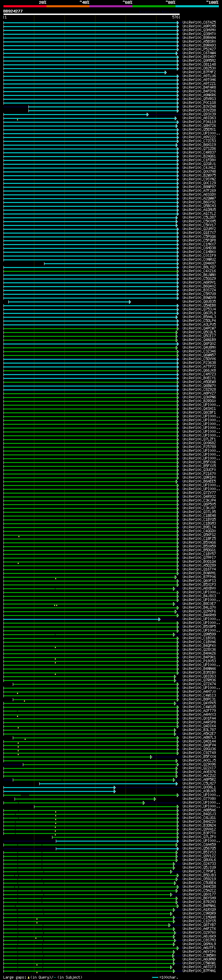Viewport: 222px width, 980px height.
Task: Click the white query sequence bar
Action: tap(91, 15)
